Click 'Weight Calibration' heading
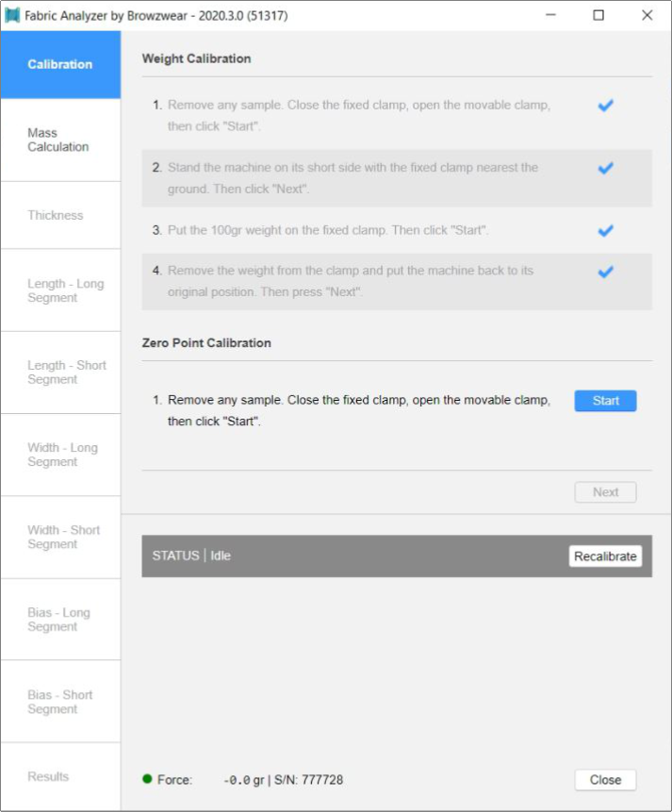This screenshot has width=672, height=812. click(196, 58)
